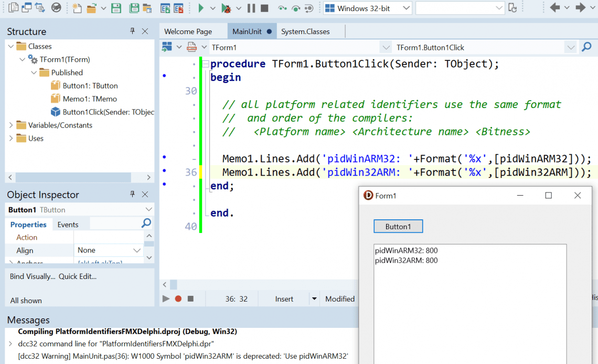Open the dropdown next to Open folder icon

(103, 8)
